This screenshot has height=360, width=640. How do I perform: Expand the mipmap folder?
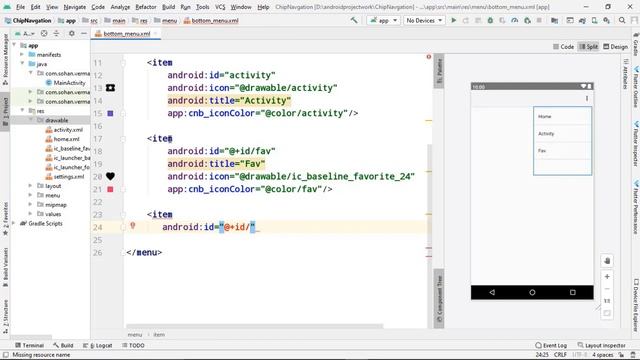tap(30, 204)
